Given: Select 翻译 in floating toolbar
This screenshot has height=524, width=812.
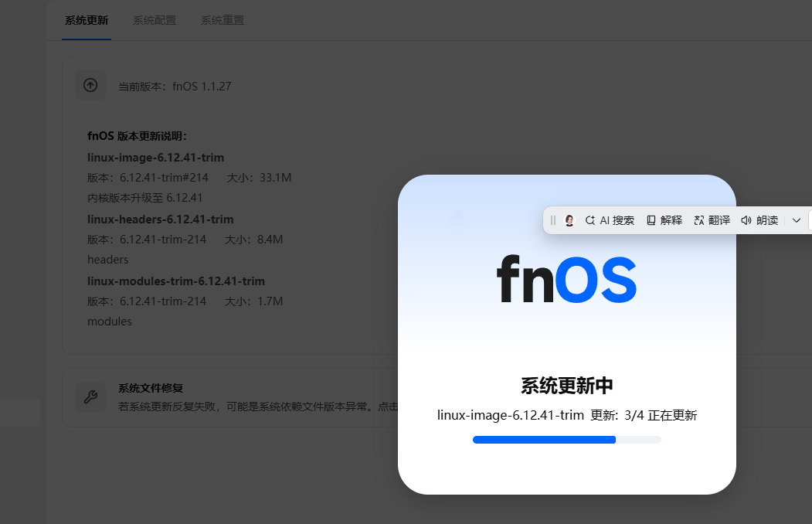Looking at the screenshot, I should coord(712,220).
